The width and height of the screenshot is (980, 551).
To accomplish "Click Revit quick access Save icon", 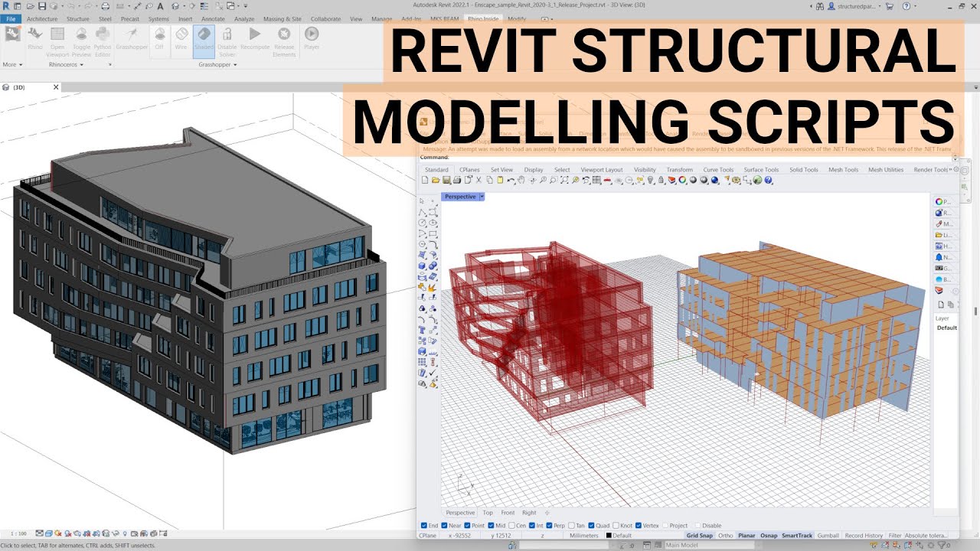I will click(41, 6).
